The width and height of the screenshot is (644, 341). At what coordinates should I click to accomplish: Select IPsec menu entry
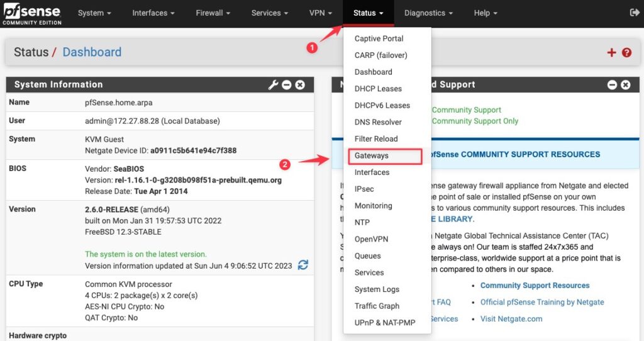(x=387, y=189)
